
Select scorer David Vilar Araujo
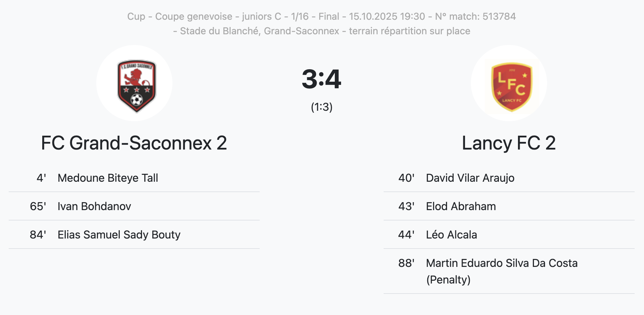click(470, 178)
